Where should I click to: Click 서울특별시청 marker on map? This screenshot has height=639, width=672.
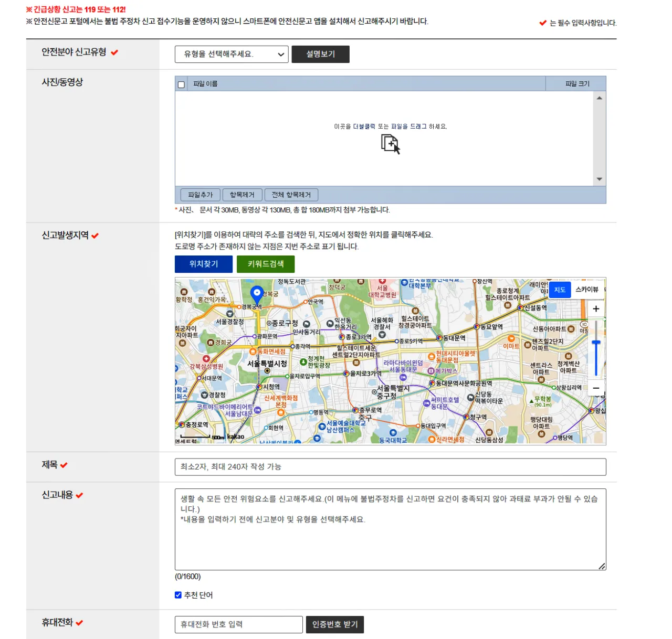point(267,370)
